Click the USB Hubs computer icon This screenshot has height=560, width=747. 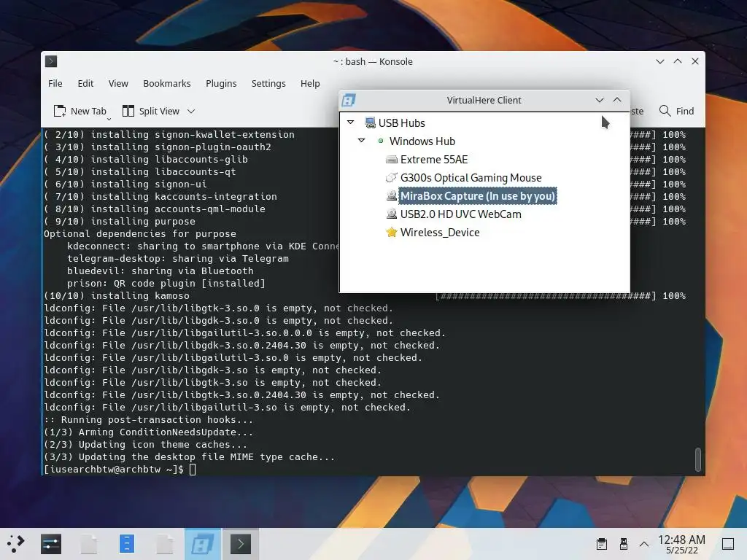(370, 122)
